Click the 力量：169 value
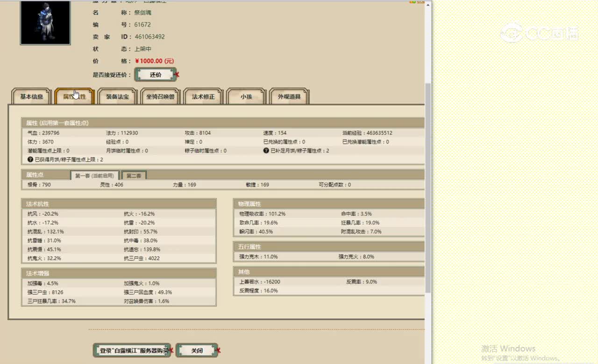Image resolution: width=598 pixels, height=364 pixels. [185, 185]
